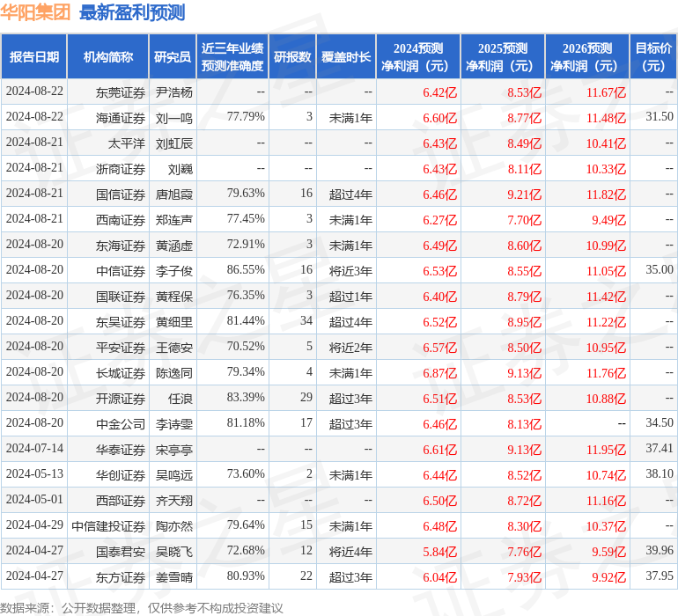Click report date 2024-05-01

click(34, 499)
